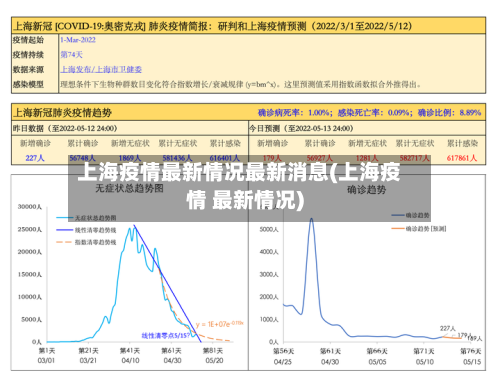Select the 疫情持续 row label
The image size is (500, 377).
click(28, 55)
